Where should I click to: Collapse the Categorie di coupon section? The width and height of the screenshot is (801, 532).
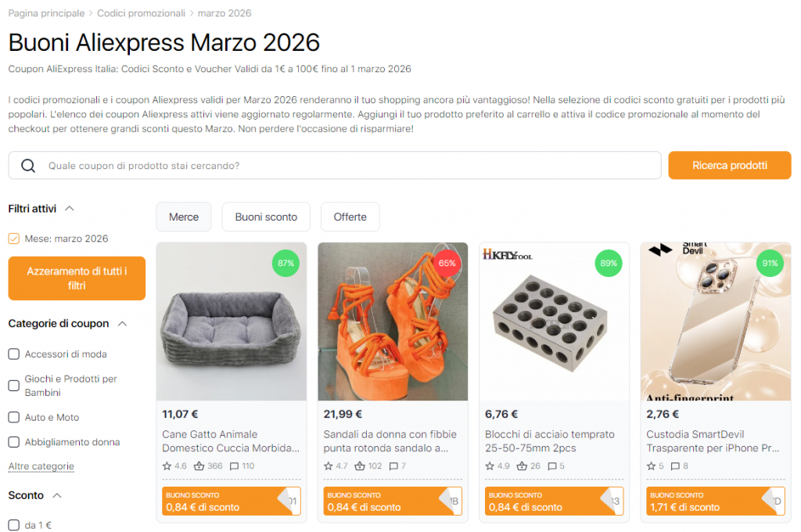pyautogui.click(x=124, y=323)
